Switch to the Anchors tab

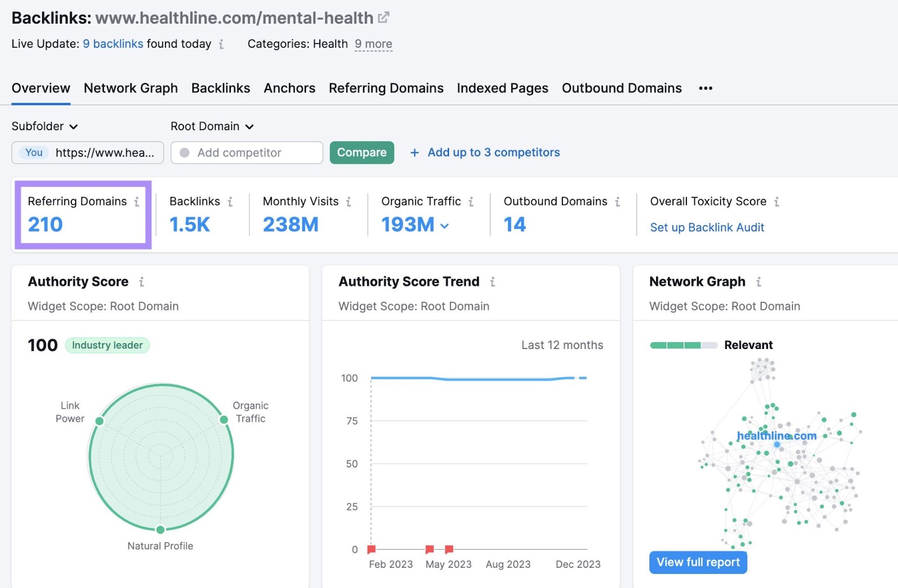click(289, 88)
